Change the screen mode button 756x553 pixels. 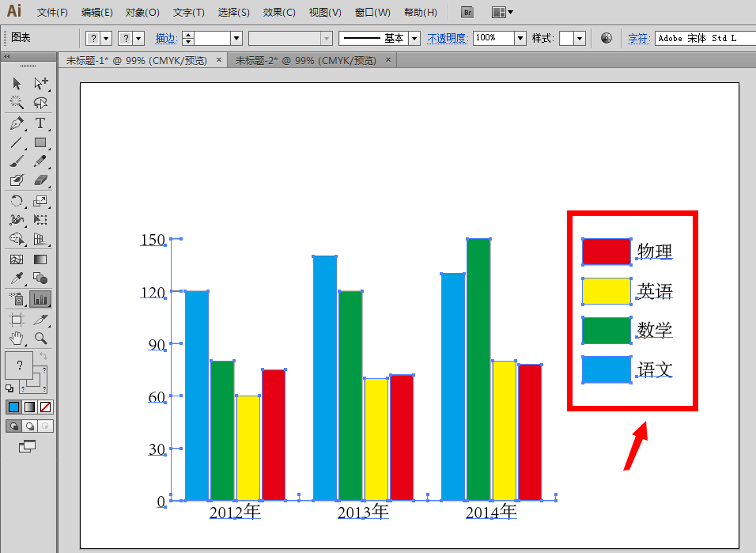(x=28, y=446)
